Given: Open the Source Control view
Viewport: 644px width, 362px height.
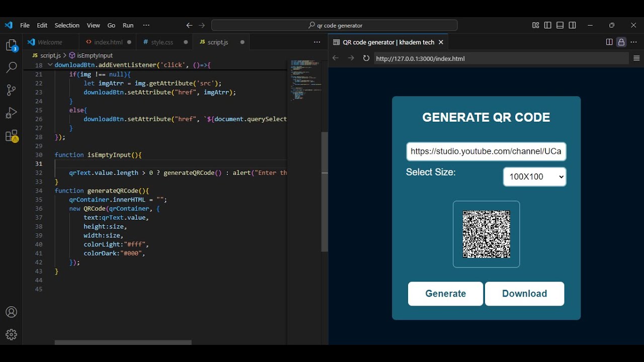Looking at the screenshot, I should coord(12,90).
